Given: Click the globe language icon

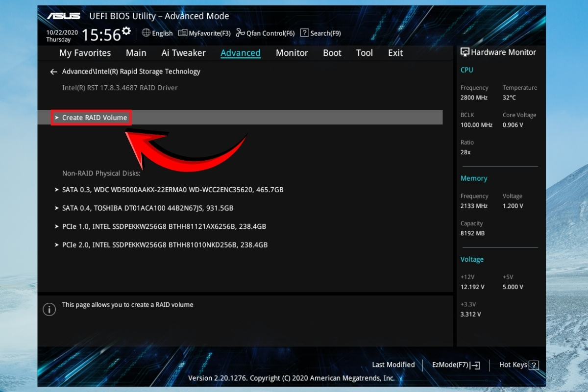Looking at the screenshot, I should 146,33.
